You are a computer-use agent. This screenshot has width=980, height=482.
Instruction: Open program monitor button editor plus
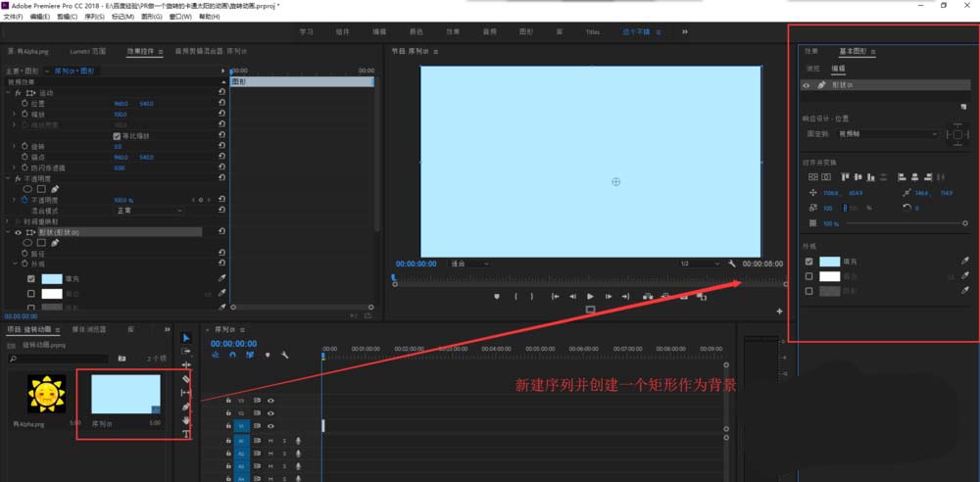779,311
